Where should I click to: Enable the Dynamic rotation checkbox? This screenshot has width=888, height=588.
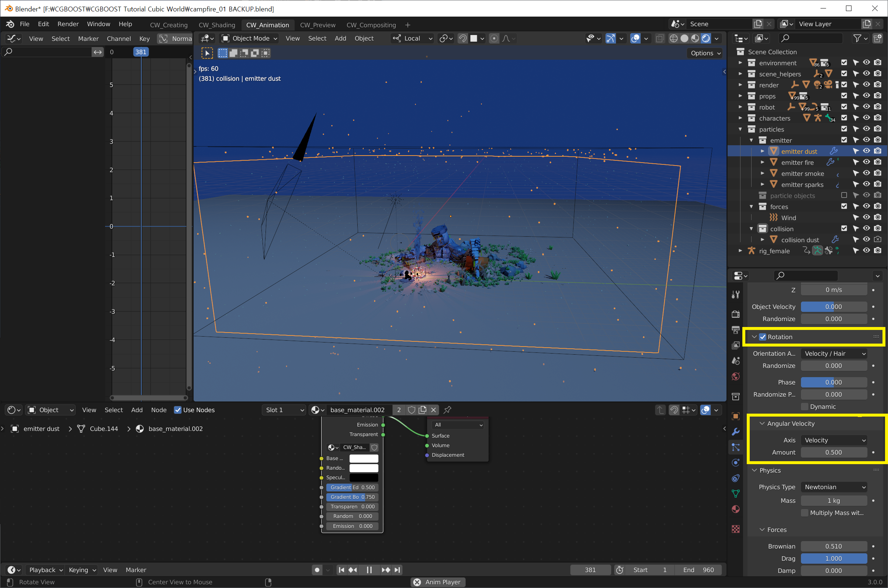804,407
